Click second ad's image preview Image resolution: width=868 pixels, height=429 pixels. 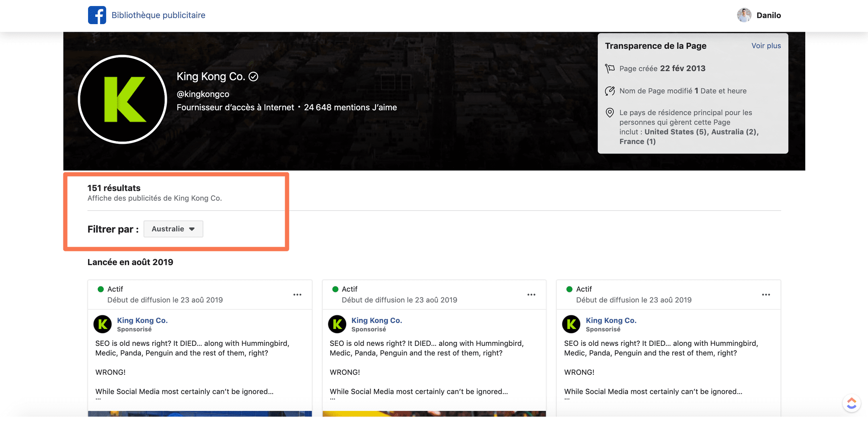pos(434,414)
